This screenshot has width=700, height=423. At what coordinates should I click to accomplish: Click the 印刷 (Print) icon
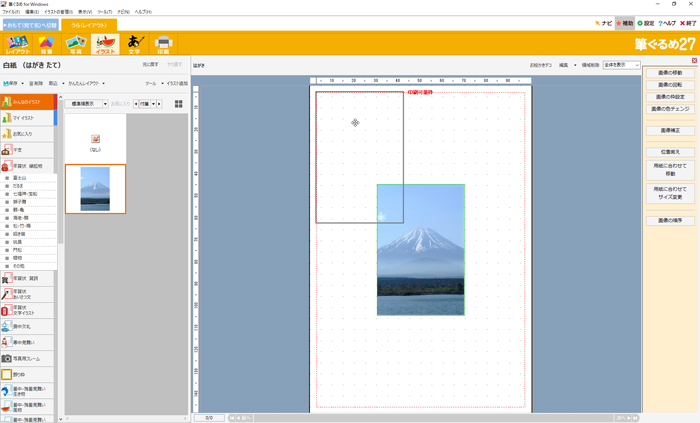(164, 43)
